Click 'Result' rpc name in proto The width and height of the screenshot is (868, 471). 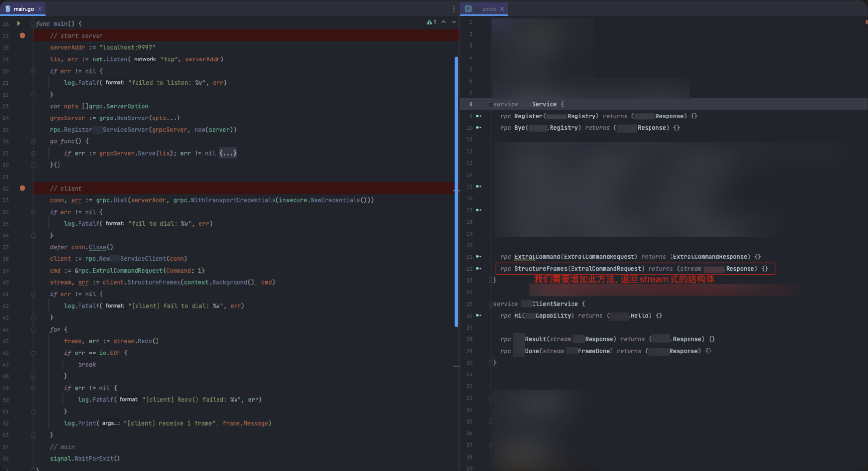[x=535, y=339]
